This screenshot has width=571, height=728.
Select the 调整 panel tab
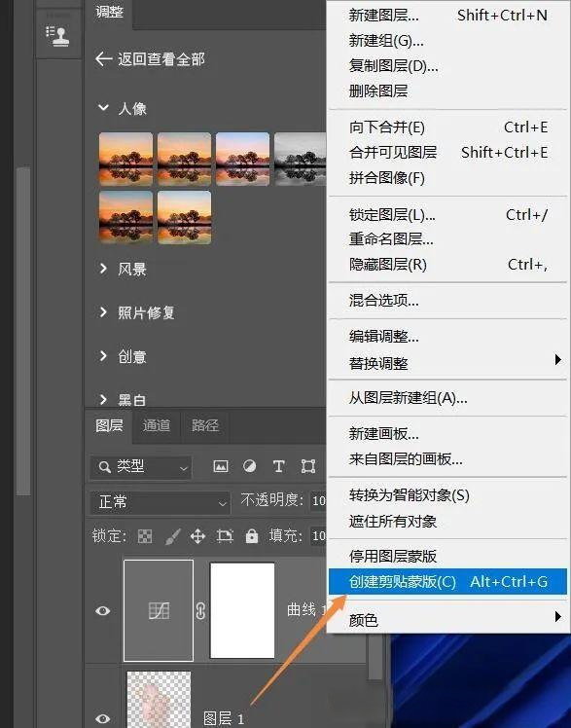[110, 12]
